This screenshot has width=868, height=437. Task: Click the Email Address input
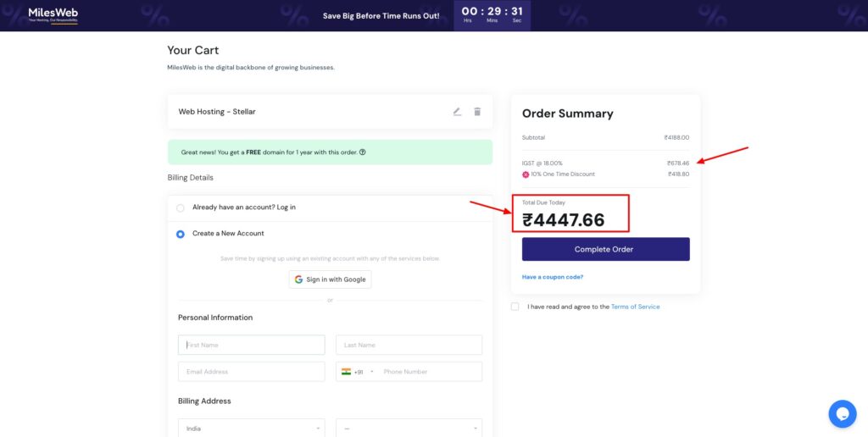[251, 372]
